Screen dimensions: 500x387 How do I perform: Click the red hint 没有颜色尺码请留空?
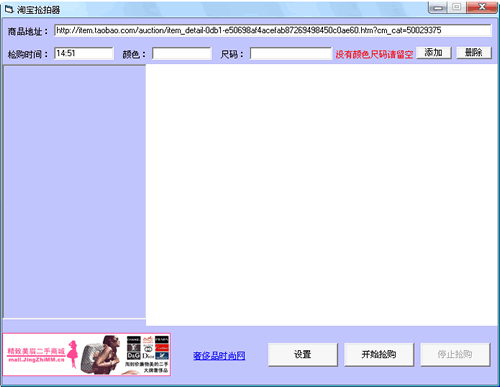click(374, 54)
